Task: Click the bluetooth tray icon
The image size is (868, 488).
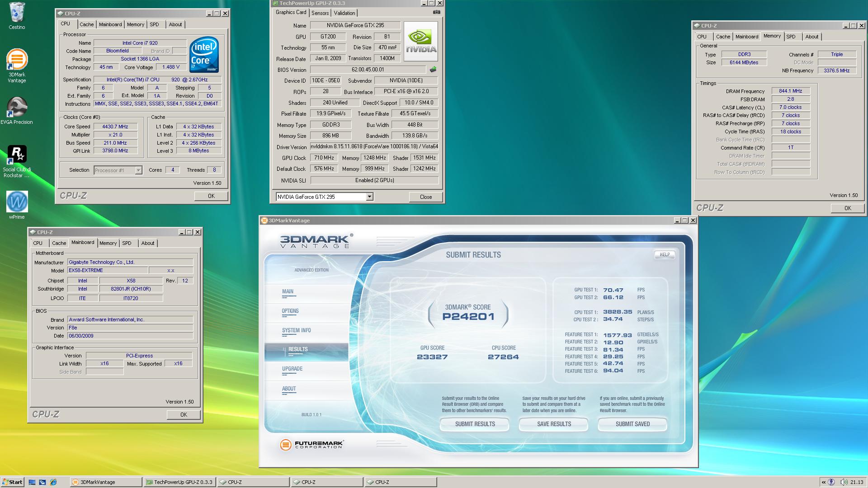Action: pos(831,482)
